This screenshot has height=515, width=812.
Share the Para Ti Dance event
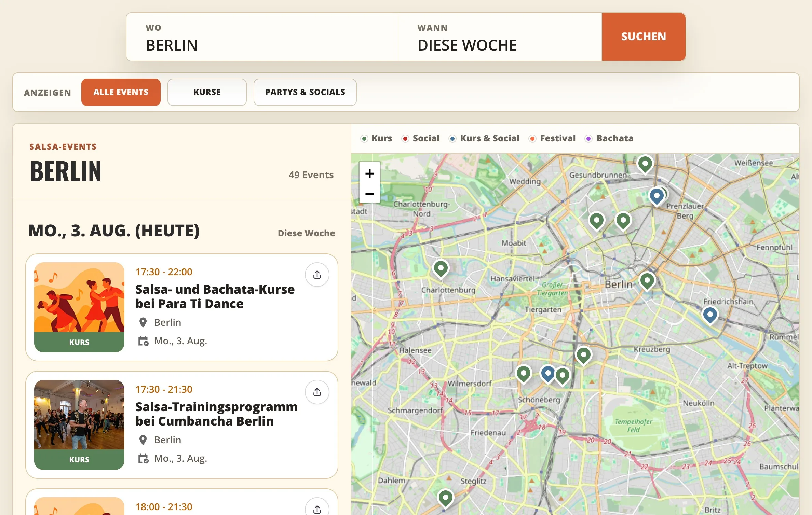click(317, 275)
